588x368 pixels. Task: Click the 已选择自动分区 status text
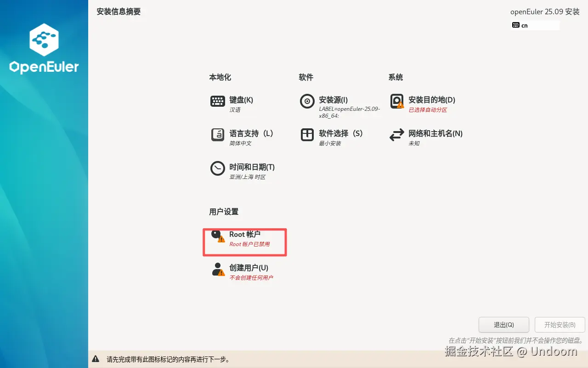click(x=428, y=110)
